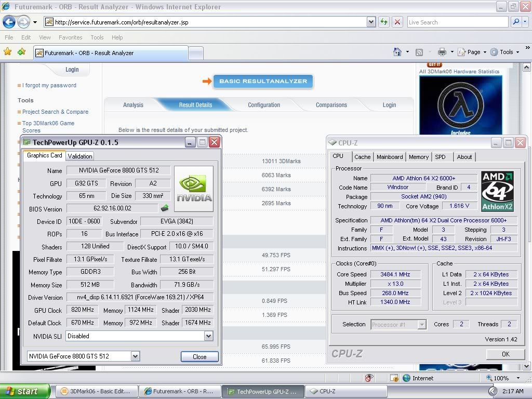Click the Print icon in toolbar

(x=442, y=52)
